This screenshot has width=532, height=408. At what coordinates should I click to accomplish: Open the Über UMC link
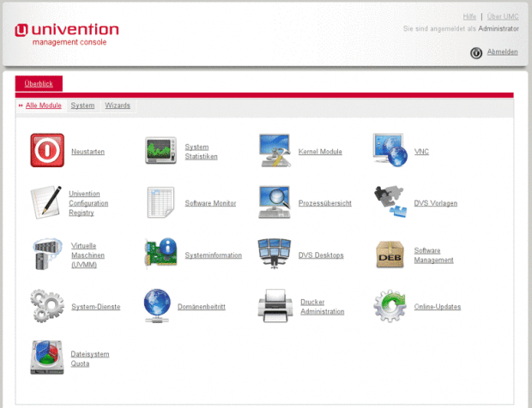[x=503, y=16]
